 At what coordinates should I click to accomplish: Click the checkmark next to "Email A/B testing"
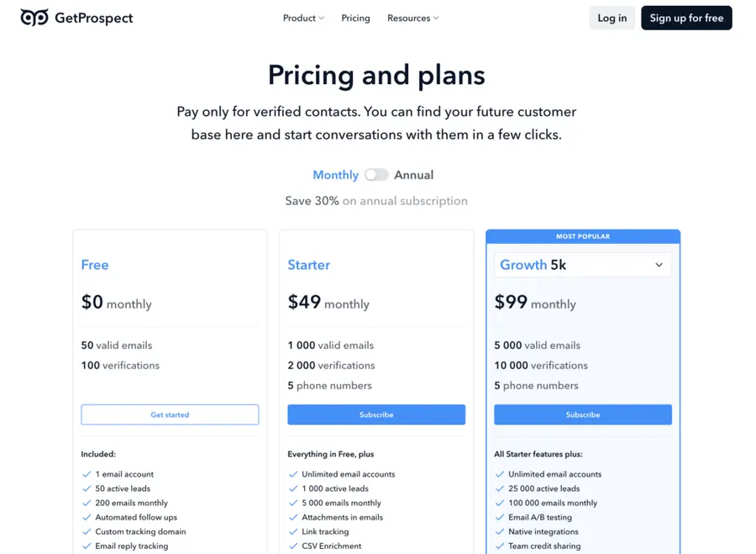[500, 517]
